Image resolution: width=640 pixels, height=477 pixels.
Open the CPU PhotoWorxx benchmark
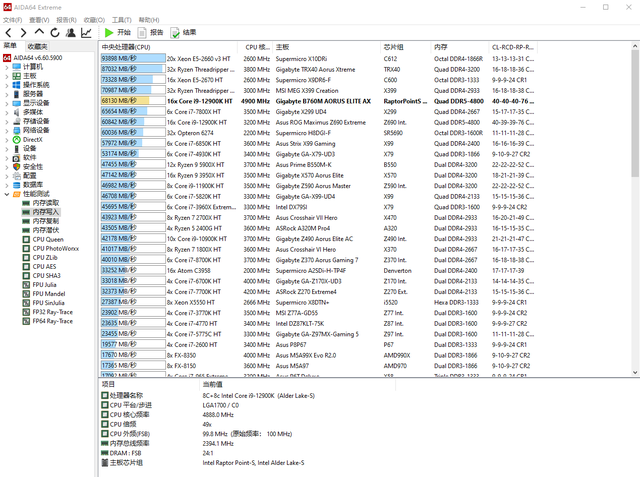click(x=51, y=248)
